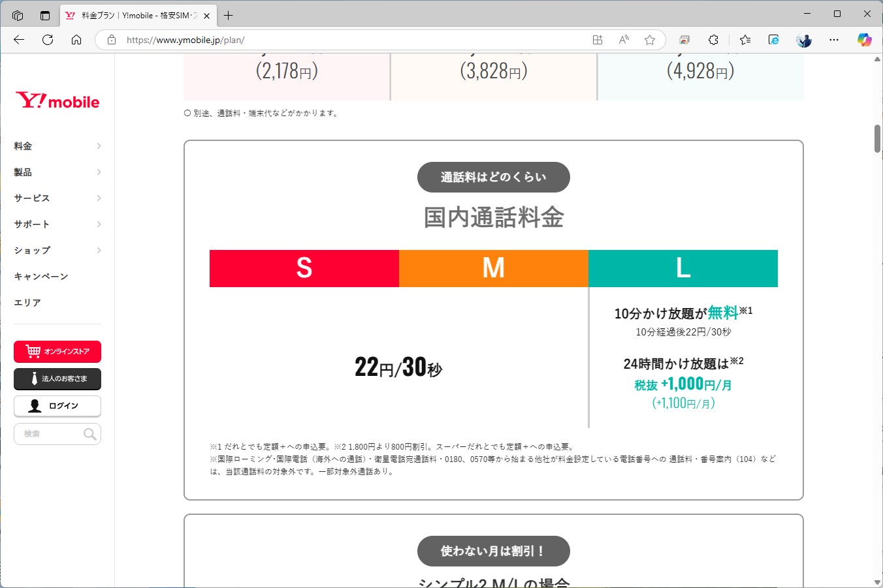
Task: Open split screen view
Action: pyautogui.click(x=597, y=40)
